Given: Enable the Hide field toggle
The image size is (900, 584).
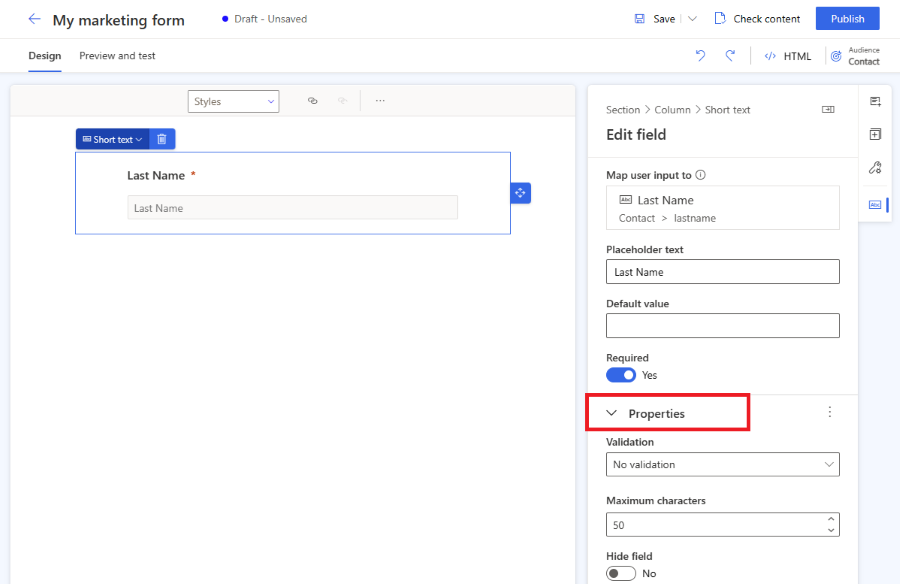Looking at the screenshot, I should (621, 573).
